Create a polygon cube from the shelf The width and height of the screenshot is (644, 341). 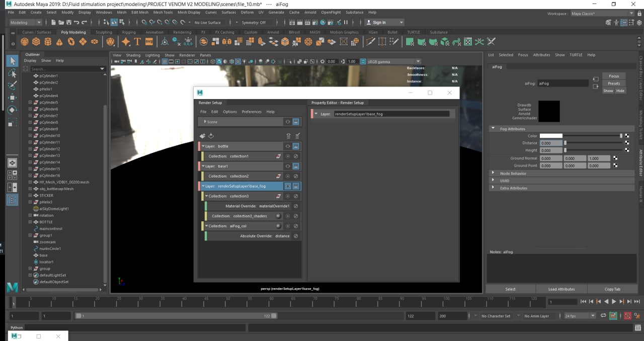[37, 42]
